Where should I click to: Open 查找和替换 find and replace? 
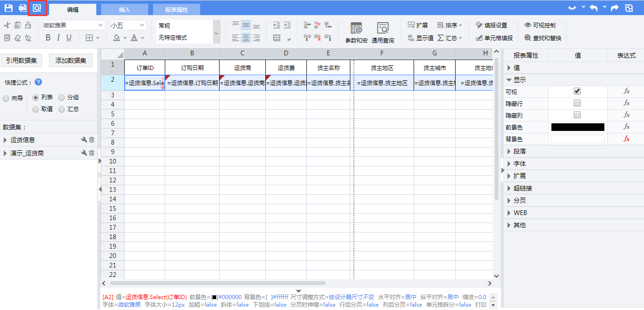542,38
